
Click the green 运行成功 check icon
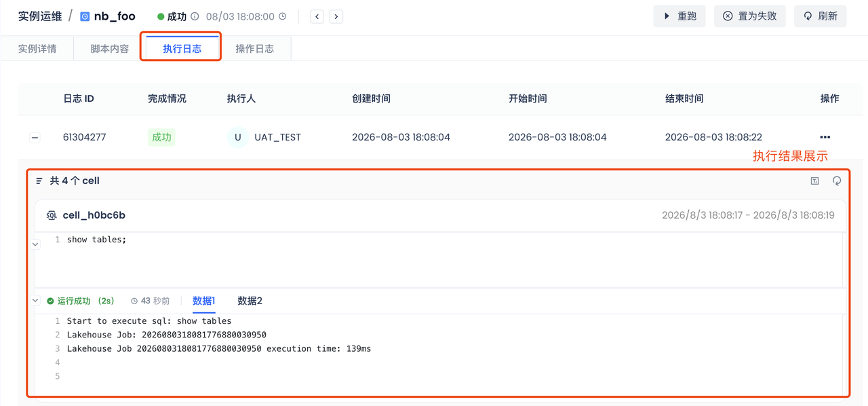[x=50, y=301]
